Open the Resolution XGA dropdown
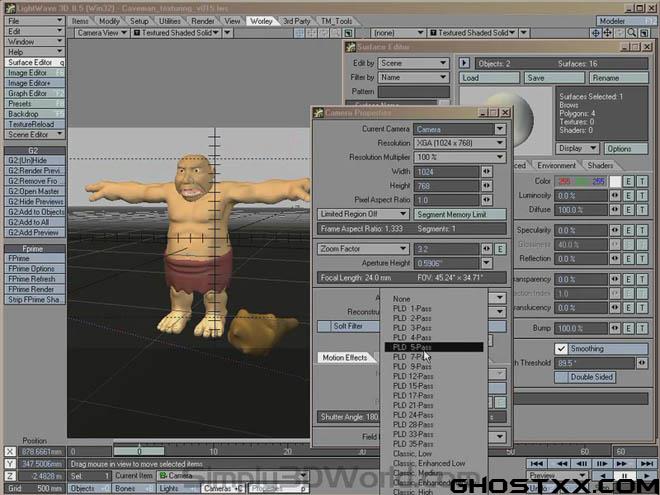 pyautogui.click(x=460, y=143)
